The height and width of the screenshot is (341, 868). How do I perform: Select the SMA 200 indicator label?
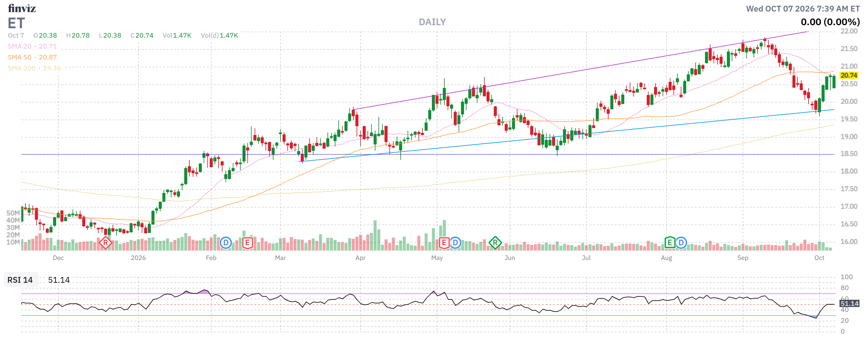(22, 68)
